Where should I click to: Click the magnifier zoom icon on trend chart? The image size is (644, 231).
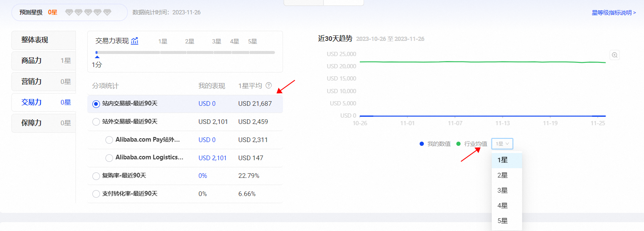coord(614,55)
